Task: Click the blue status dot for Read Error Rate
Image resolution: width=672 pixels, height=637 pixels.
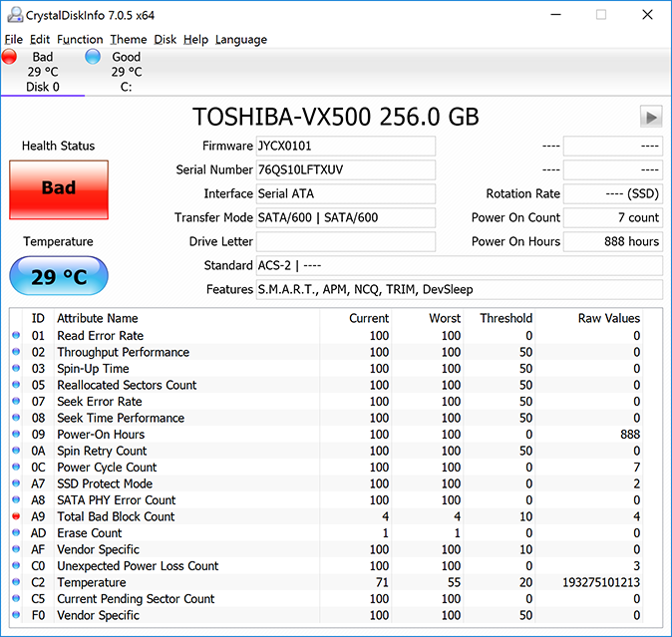Action: pos(16,335)
